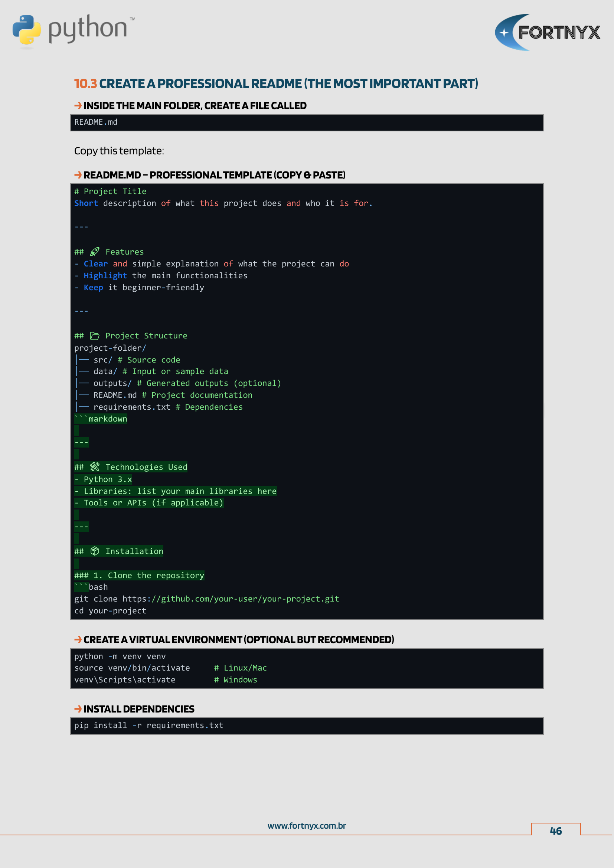Click the README.md filename code box
The width and height of the screenshot is (614, 868).
(307, 122)
